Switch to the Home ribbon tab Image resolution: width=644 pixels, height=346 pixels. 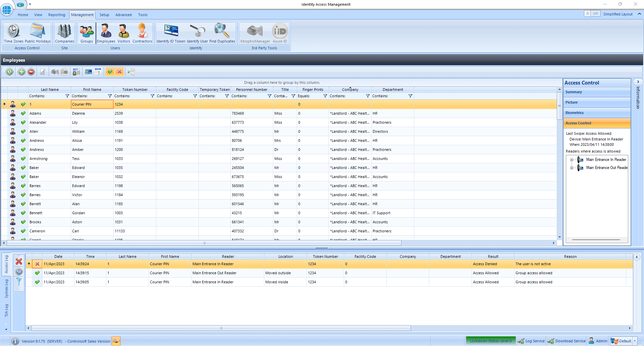(x=23, y=15)
